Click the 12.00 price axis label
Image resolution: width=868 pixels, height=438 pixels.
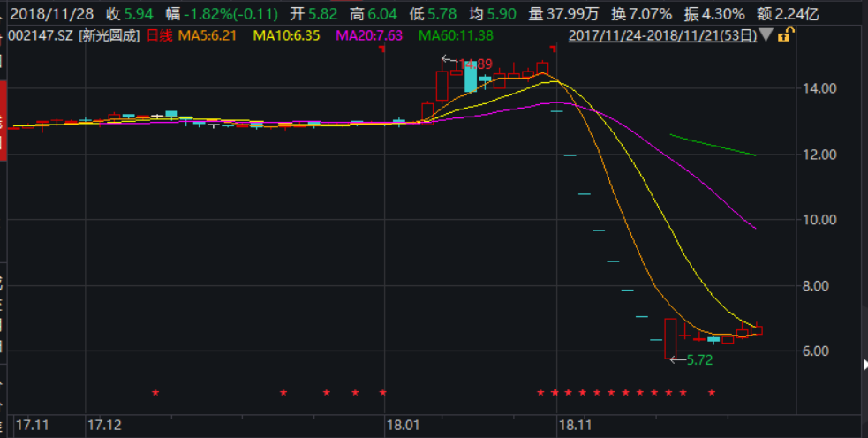click(819, 155)
